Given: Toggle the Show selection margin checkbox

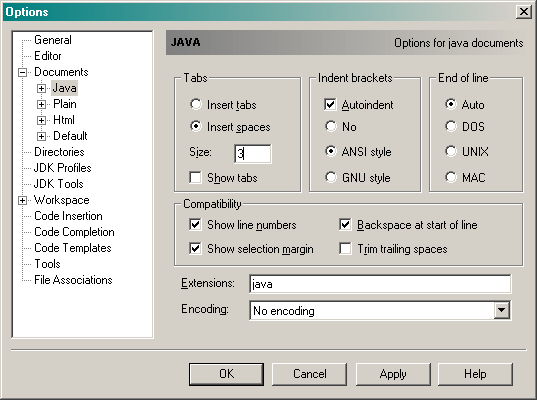Looking at the screenshot, I should pos(196,248).
